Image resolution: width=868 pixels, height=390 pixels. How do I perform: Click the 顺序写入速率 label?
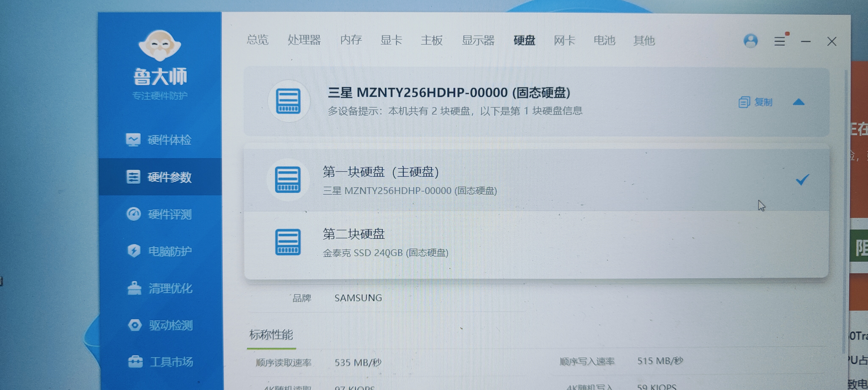[x=587, y=361]
